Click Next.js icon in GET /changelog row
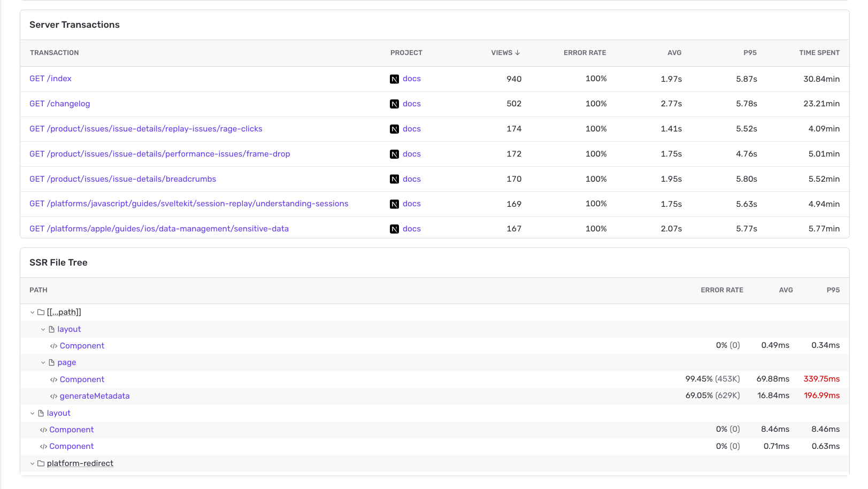Viewport: 868px width, 489px height. coord(394,104)
